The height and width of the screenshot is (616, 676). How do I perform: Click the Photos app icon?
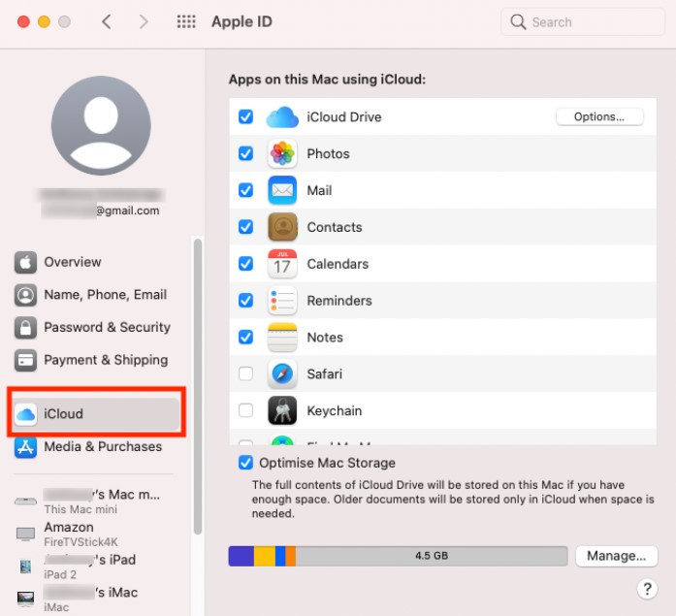(282, 153)
